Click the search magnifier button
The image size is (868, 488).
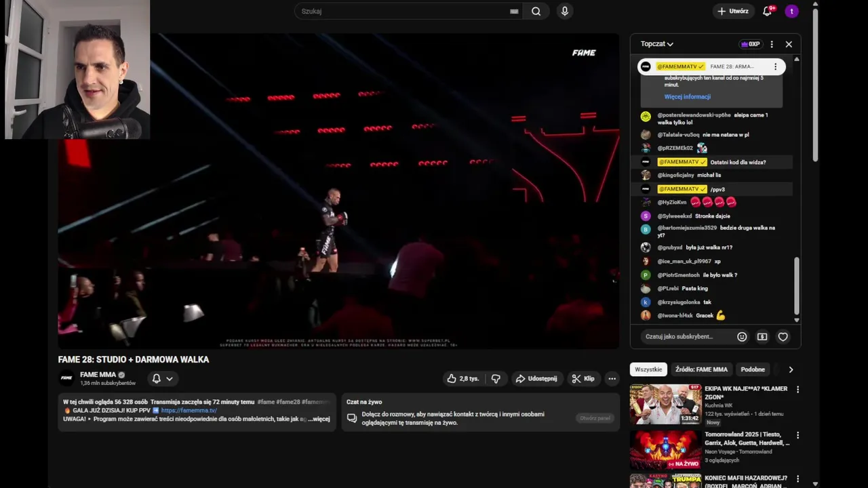536,11
